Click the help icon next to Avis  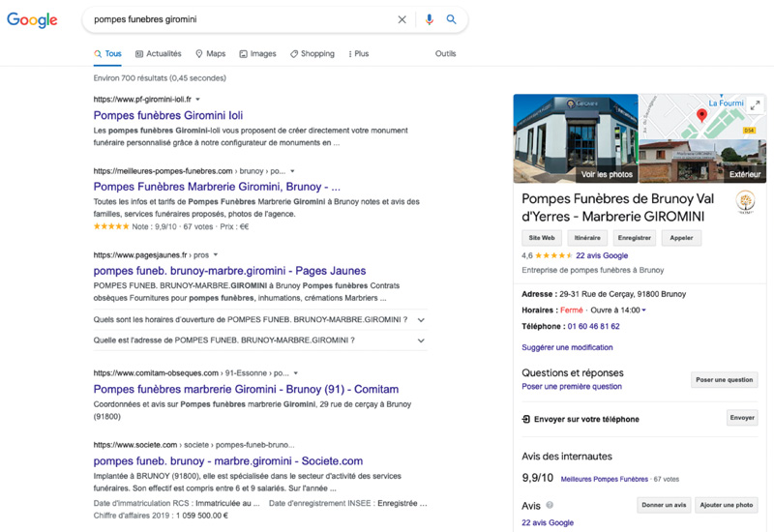(550, 505)
